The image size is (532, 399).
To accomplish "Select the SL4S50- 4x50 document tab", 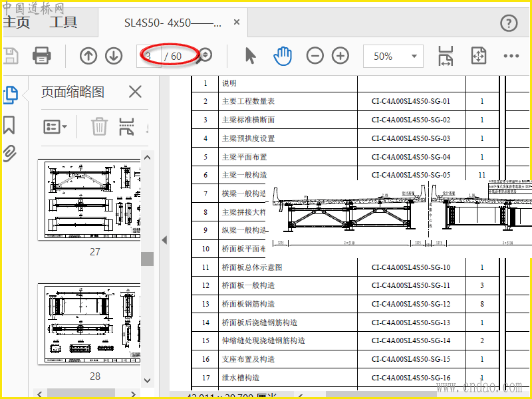I will coord(173,23).
